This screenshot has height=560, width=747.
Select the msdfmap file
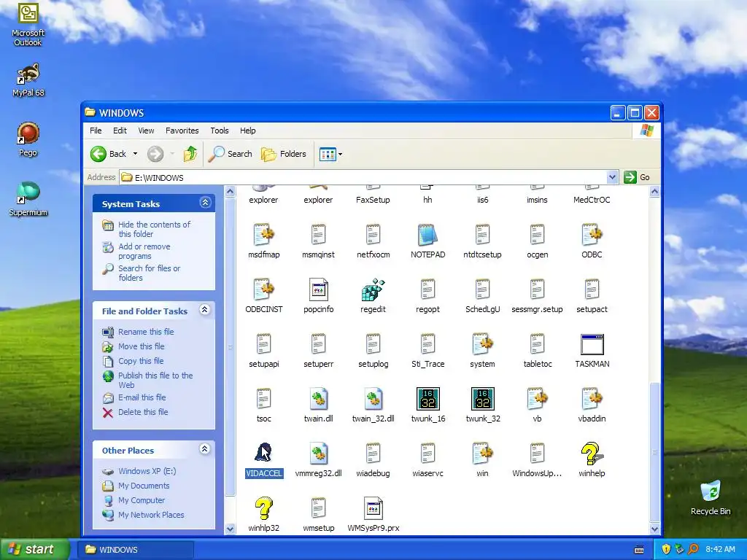click(x=263, y=241)
